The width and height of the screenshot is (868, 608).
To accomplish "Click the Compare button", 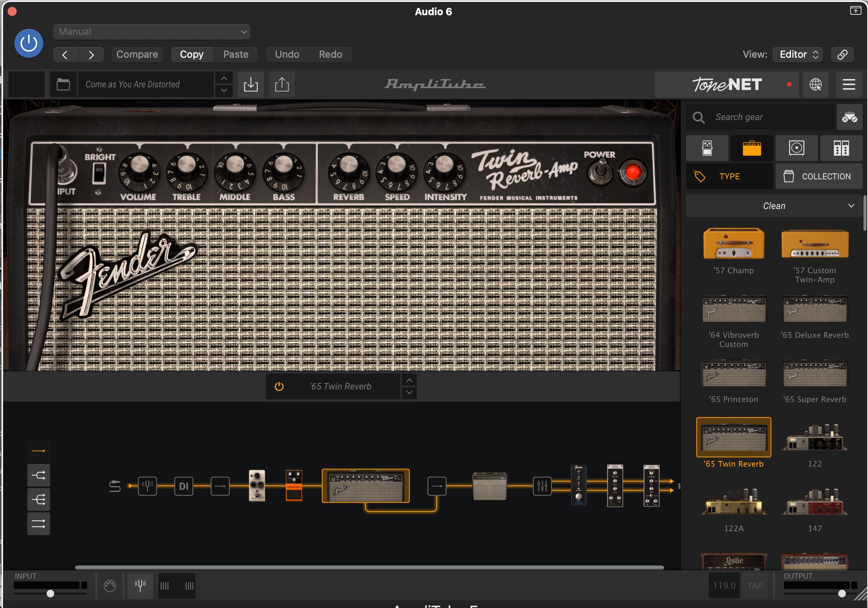I will [x=137, y=54].
